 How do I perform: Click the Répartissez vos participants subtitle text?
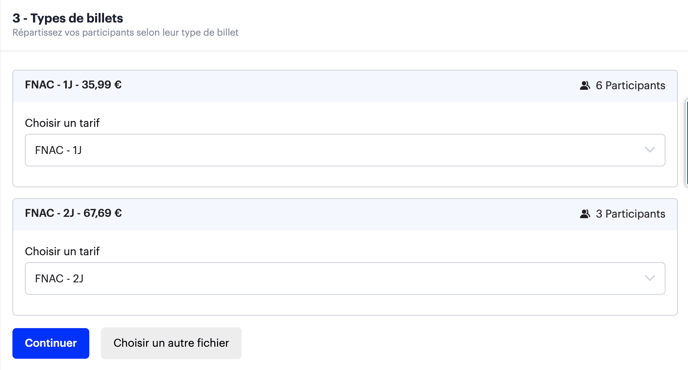(x=125, y=32)
